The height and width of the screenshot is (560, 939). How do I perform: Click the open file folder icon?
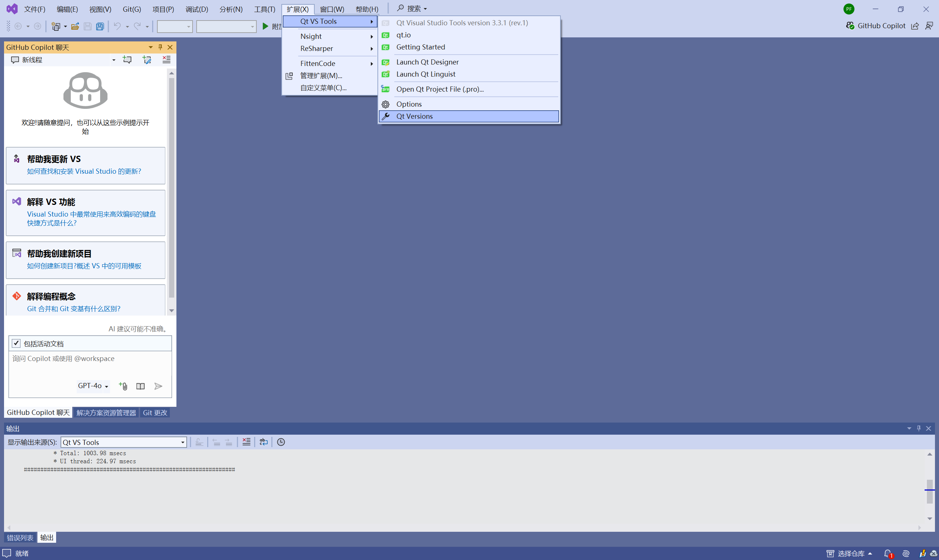pyautogui.click(x=75, y=26)
